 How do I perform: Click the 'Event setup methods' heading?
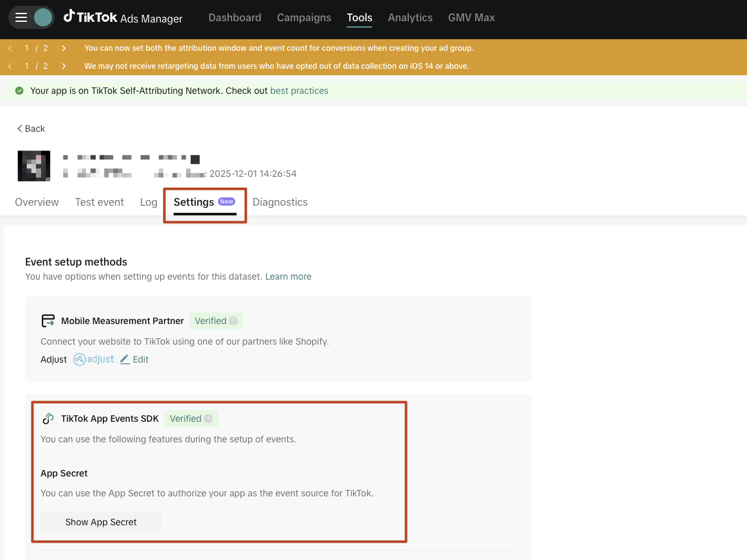(76, 262)
